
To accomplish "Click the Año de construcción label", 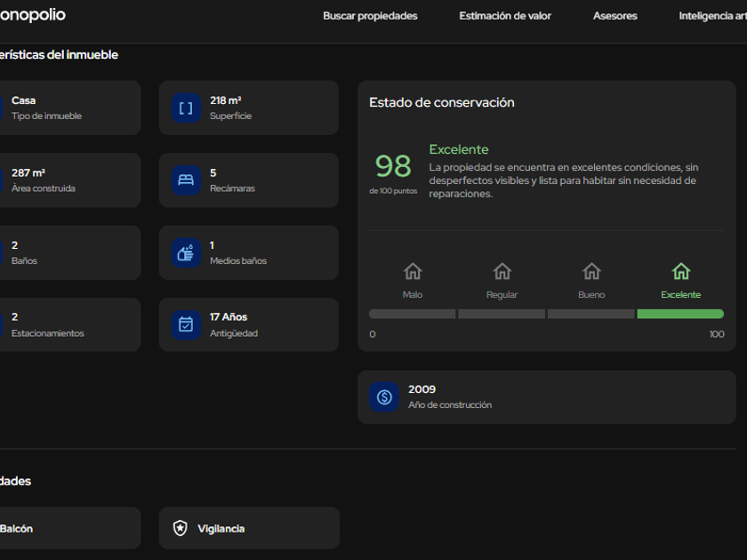I will tap(450, 404).
